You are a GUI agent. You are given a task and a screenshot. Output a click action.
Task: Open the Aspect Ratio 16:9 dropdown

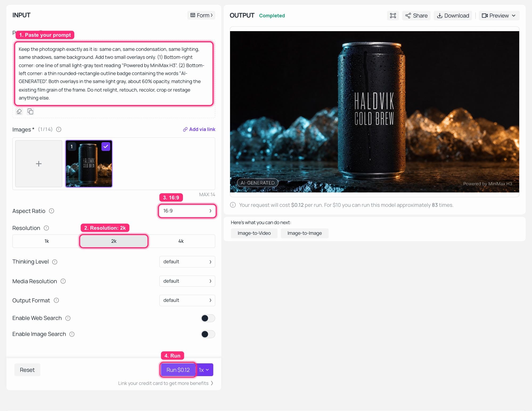point(187,211)
